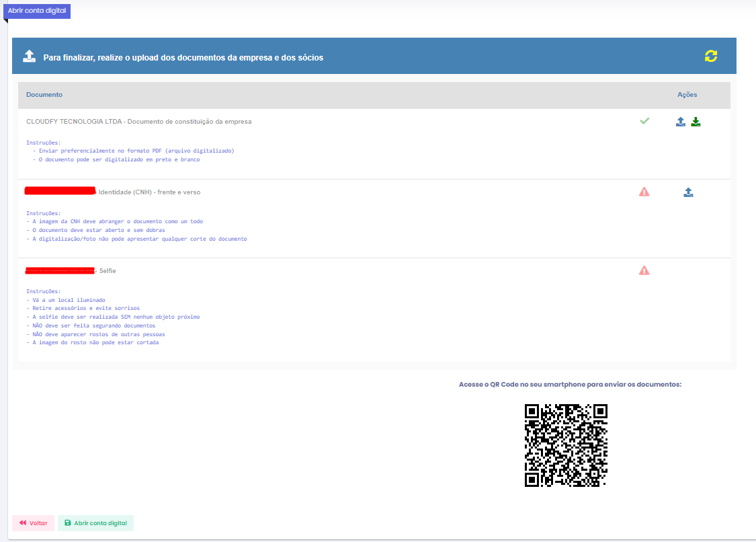Click the yellow refresh icon in the header
The image size is (756, 542).
pyautogui.click(x=710, y=56)
